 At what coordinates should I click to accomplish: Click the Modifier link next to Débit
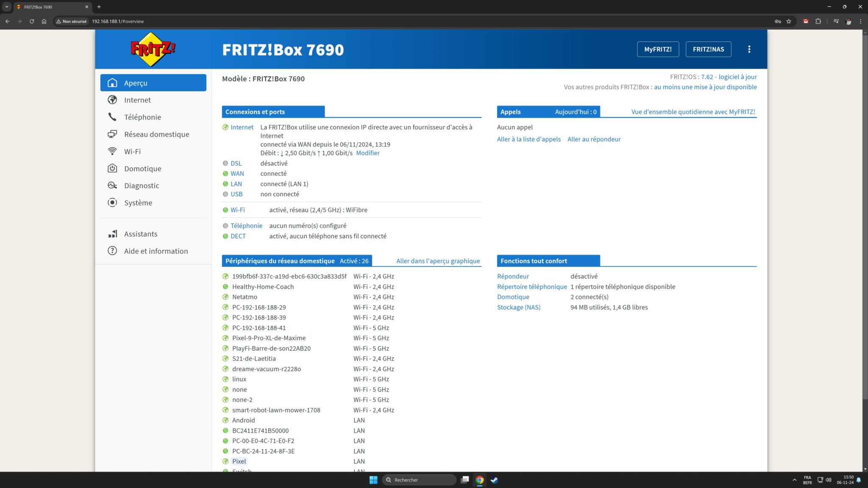[367, 153]
